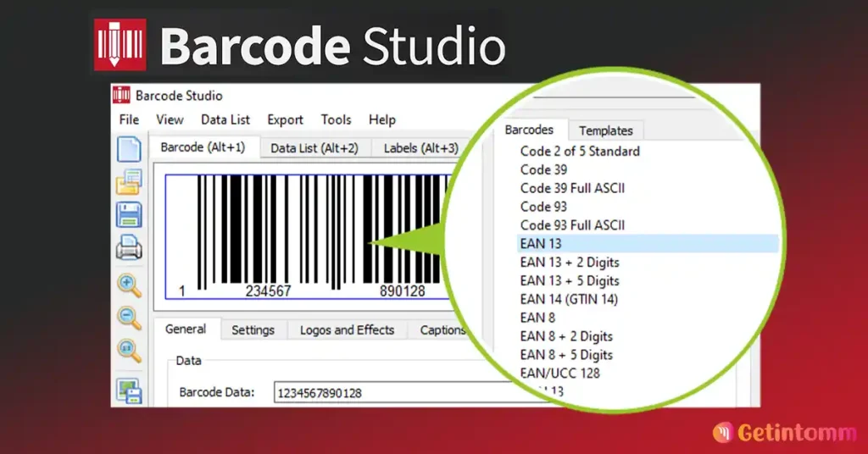Print using the printer icon

tap(129, 247)
